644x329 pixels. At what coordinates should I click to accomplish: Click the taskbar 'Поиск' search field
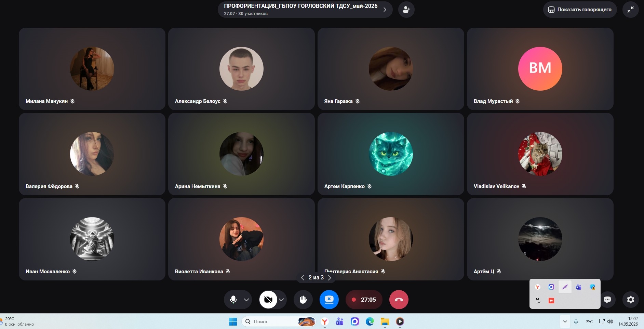[279, 321]
